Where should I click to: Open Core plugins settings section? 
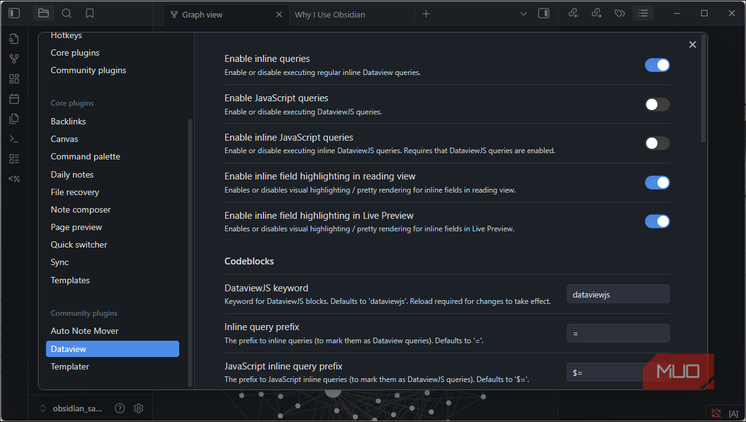(x=75, y=53)
